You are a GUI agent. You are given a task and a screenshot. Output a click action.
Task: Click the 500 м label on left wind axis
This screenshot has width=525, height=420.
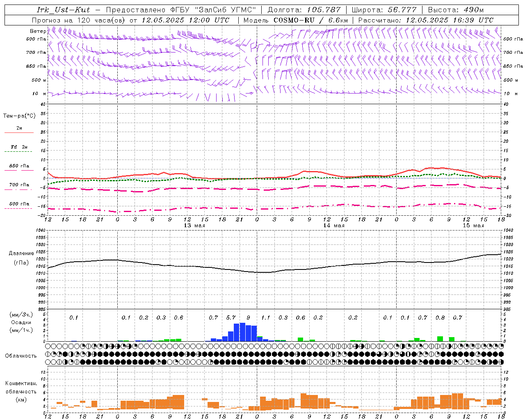pos(39,80)
